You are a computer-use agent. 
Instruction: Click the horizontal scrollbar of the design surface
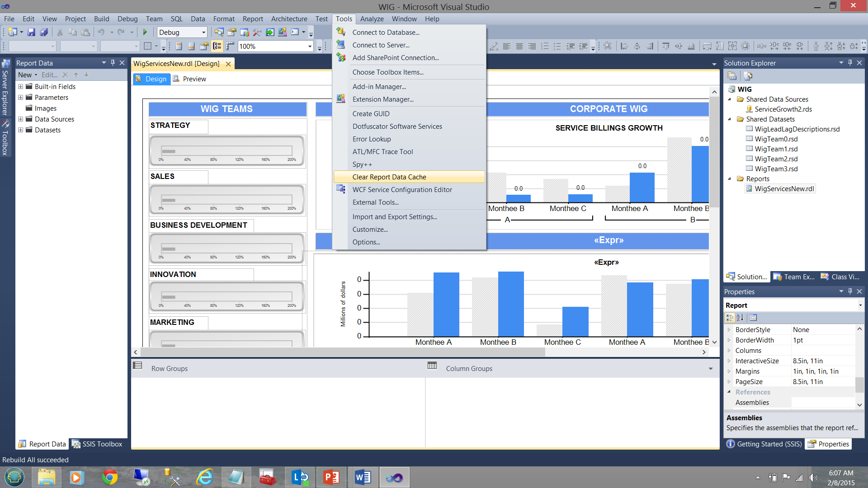[344, 352]
